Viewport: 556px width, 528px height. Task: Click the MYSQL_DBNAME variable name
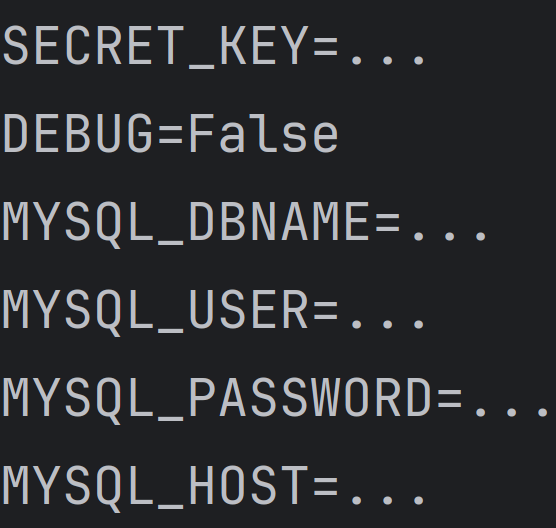pos(186,223)
